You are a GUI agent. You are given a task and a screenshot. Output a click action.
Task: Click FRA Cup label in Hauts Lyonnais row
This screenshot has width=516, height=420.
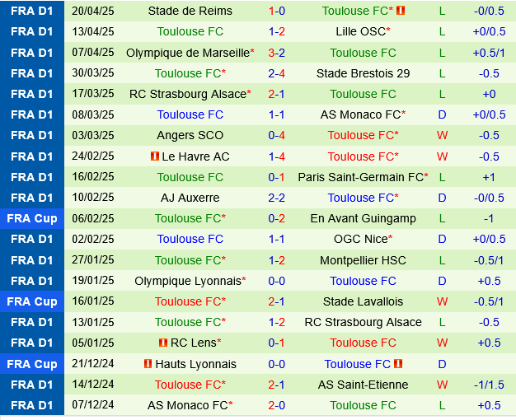tap(32, 364)
